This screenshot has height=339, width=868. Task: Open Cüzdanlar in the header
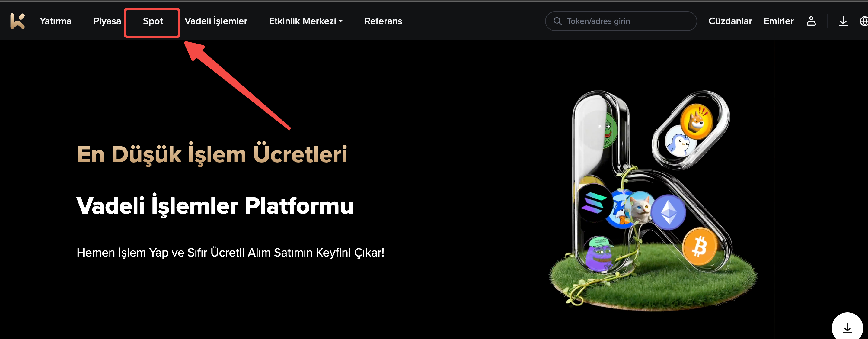point(730,21)
